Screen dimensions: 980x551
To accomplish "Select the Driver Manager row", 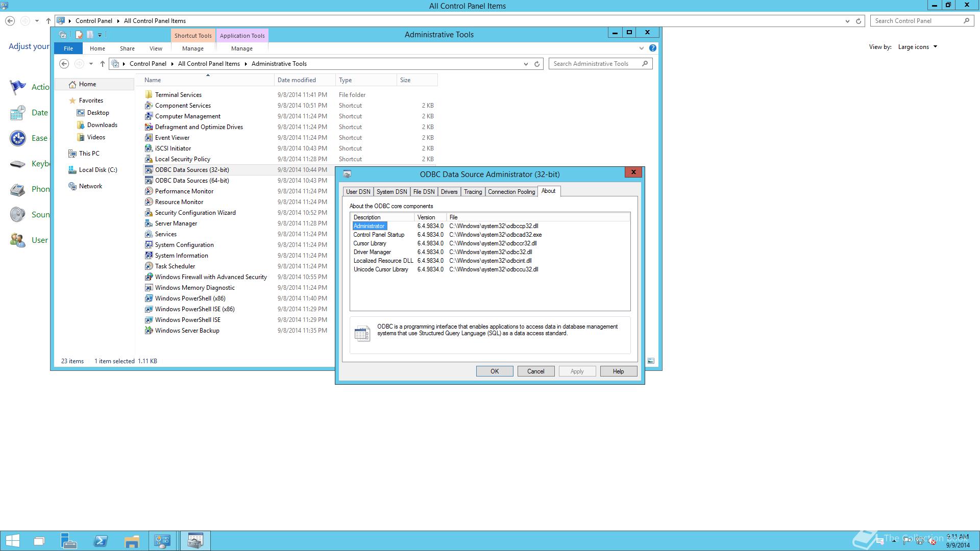I will [490, 252].
